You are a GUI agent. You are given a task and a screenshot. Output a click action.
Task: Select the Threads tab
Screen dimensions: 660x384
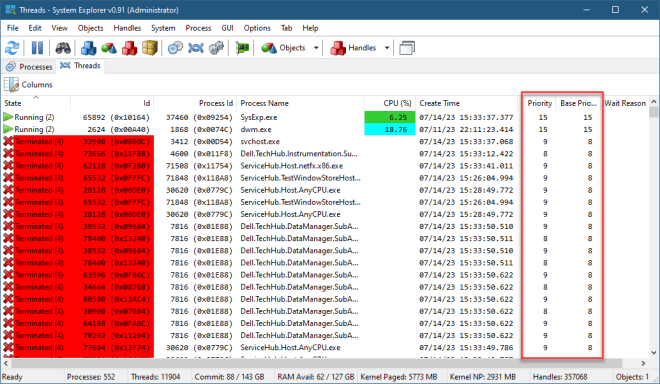coord(80,66)
